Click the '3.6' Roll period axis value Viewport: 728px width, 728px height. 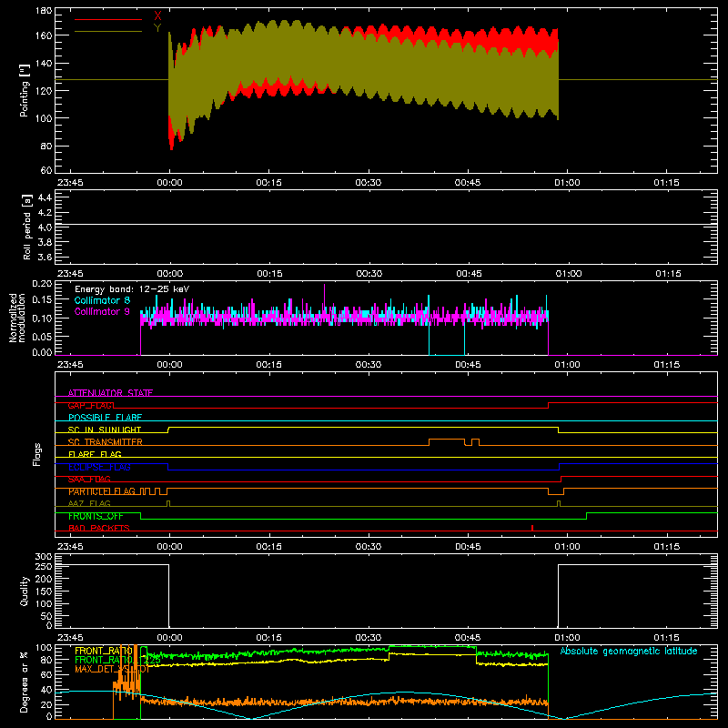click(x=45, y=257)
